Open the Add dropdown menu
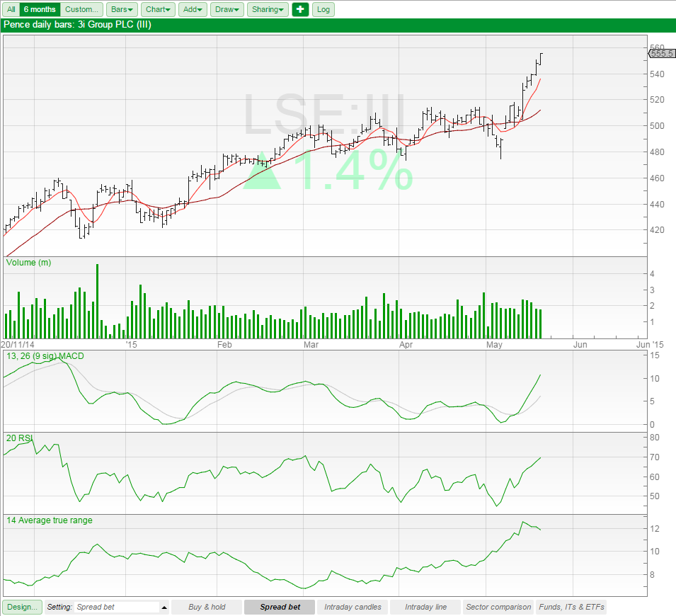Image resolution: width=676 pixels, height=616 pixels. coord(193,9)
